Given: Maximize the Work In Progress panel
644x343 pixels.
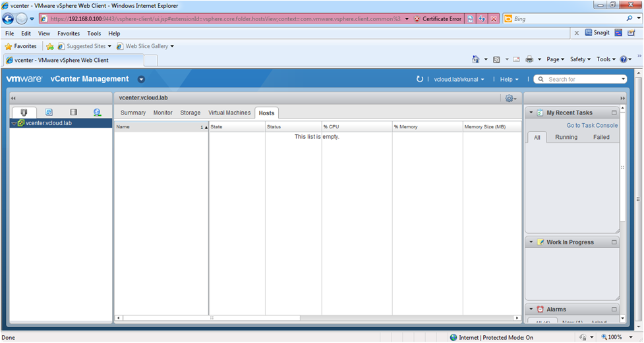Looking at the screenshot, I should tap(614, 242).
